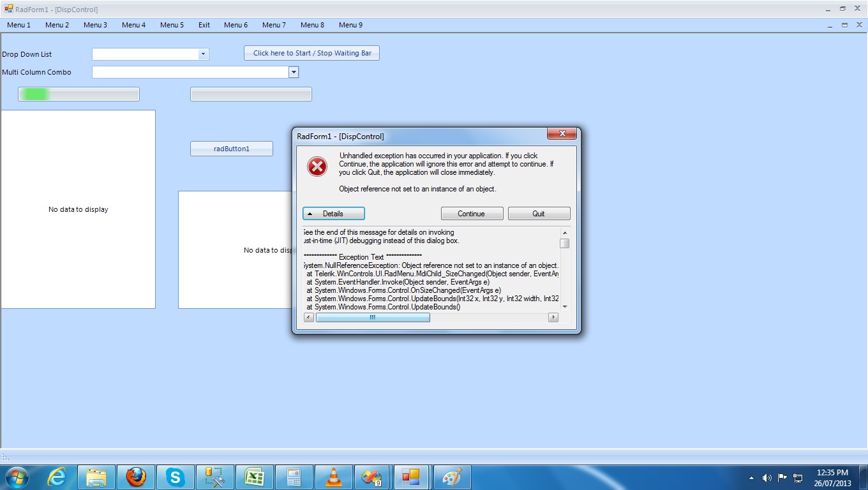Expand the Drop Down List arrow
The height and width of the screenshot is (490, 868).
[203, 54]
